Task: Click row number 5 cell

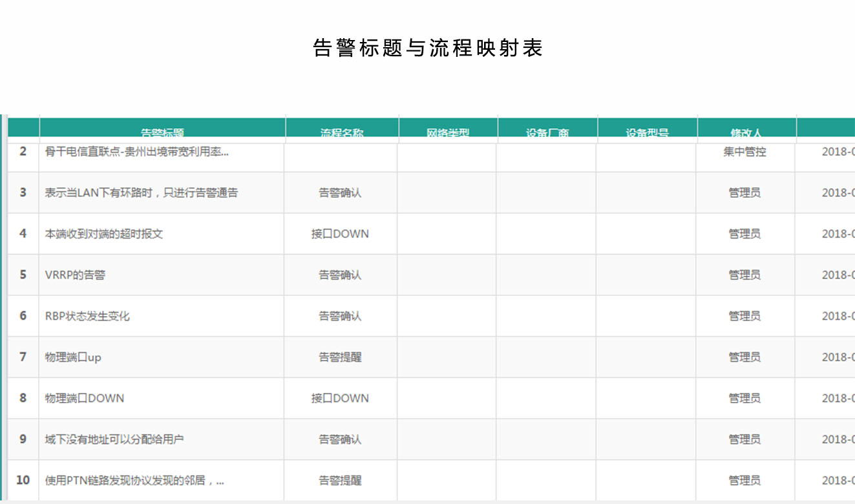Action: [x=23, y=275]
